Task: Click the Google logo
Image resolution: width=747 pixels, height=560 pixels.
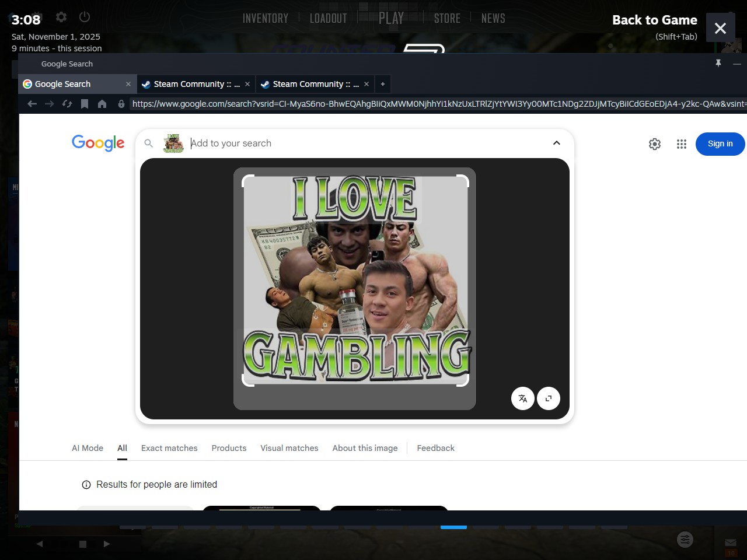Action: [x=98, y=143]
